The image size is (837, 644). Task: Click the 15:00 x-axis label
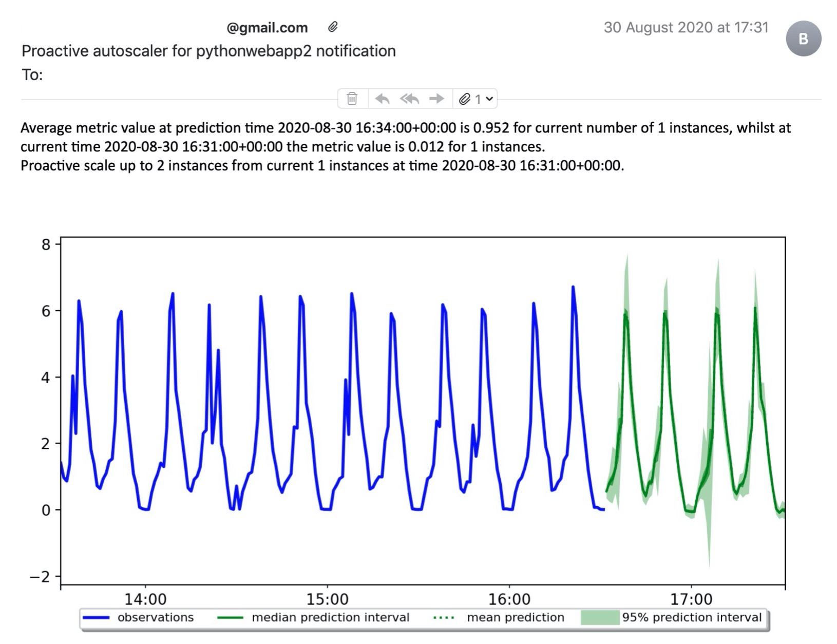[x=327, y=599]
